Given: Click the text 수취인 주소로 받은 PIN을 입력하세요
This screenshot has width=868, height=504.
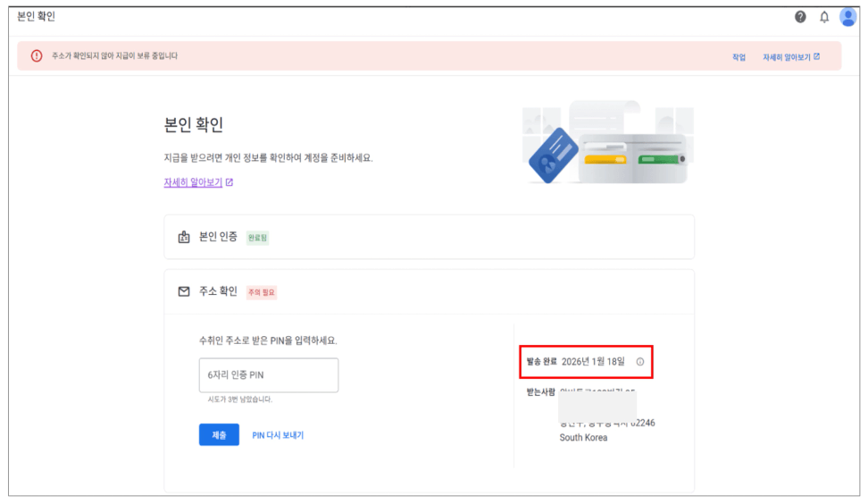Looking at the screenshot, I should (268, 340).
